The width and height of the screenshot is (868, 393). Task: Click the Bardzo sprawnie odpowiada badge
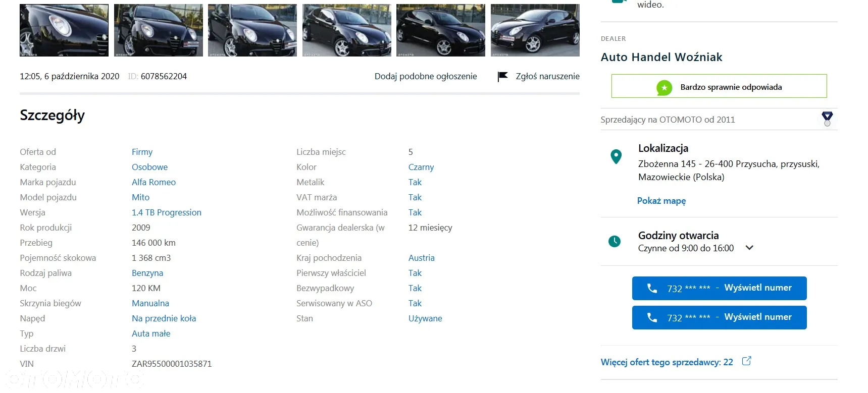coord(719,86)
